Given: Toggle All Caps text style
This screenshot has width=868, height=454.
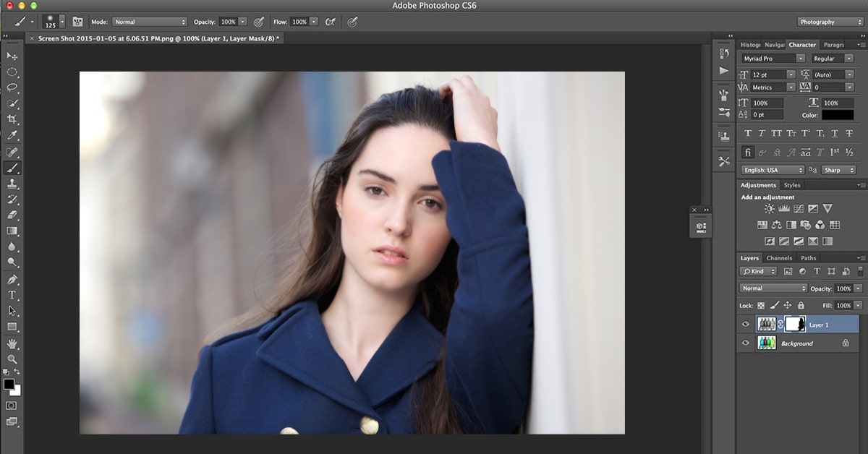Looking at the screenshot, I should pos(777,134).
